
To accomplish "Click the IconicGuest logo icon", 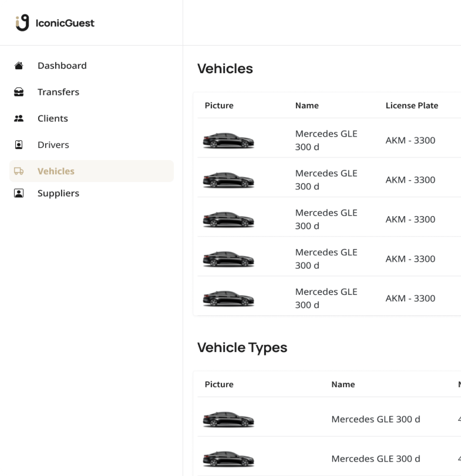I will click(x=22, y=23).
